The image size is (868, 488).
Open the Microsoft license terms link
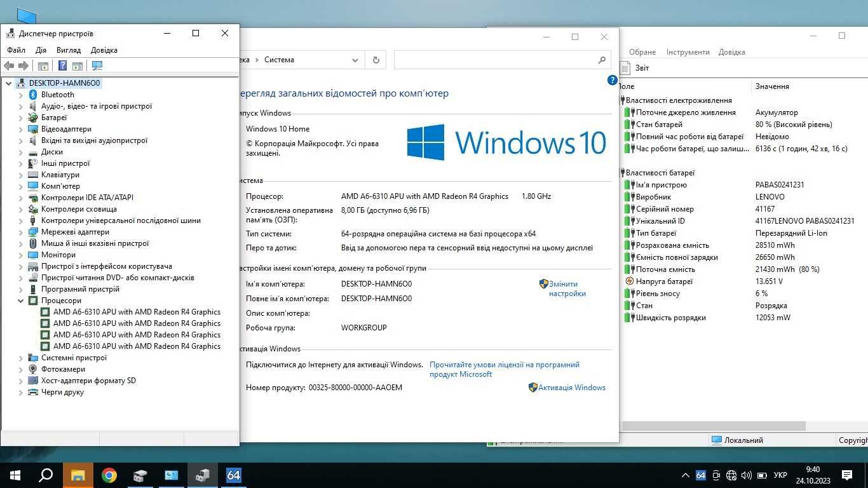click(x=505, y=369)
